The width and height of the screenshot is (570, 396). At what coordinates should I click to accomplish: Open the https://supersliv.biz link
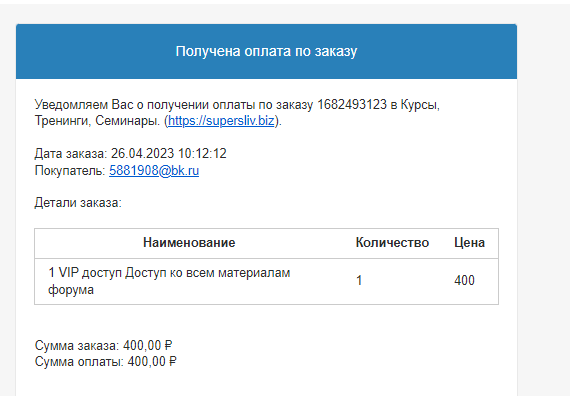[x=221, y=121]
